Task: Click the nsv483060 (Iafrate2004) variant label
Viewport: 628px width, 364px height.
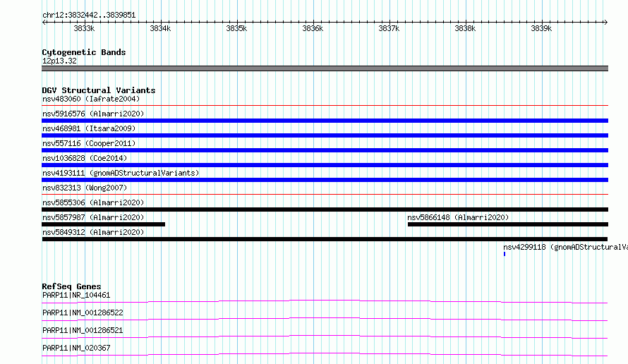Action: (x=91, y=99)
